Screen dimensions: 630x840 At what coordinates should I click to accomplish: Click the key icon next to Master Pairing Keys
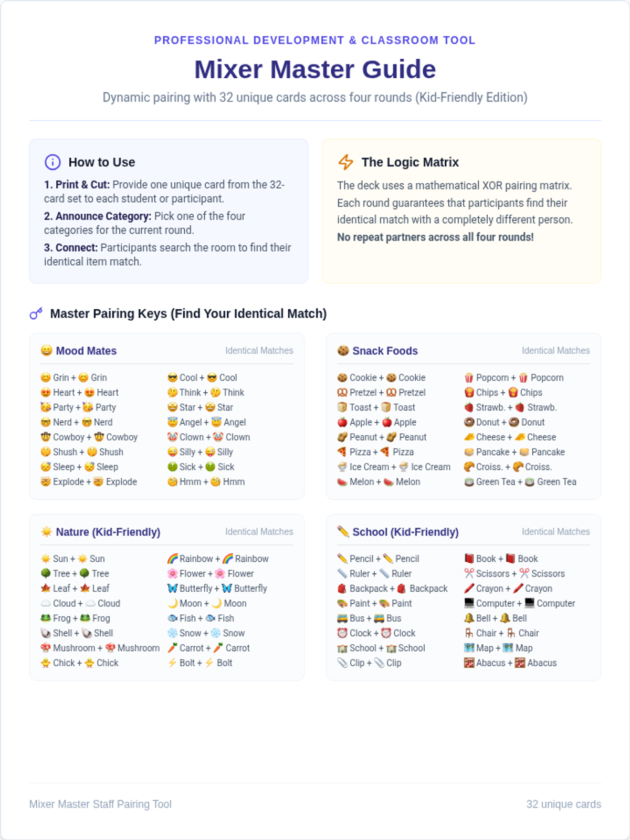[36, 314]
